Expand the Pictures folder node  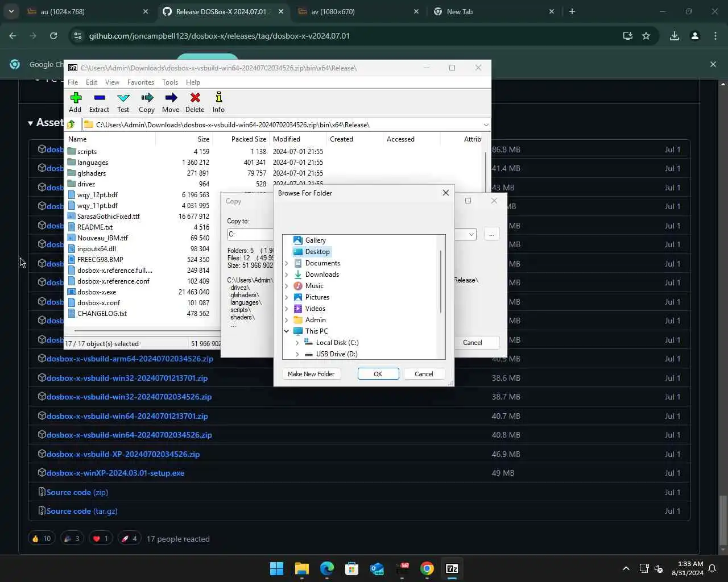[287, 297]
